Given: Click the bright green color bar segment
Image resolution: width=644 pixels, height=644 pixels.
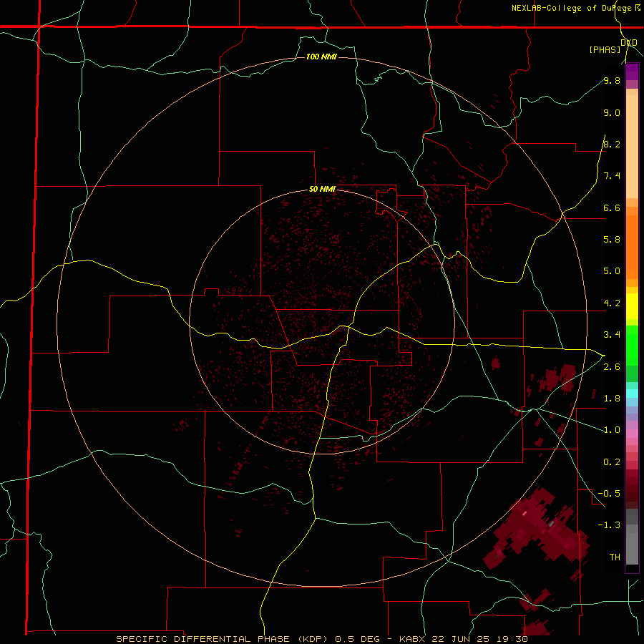Looking at the screenshot, I should 632,345.
